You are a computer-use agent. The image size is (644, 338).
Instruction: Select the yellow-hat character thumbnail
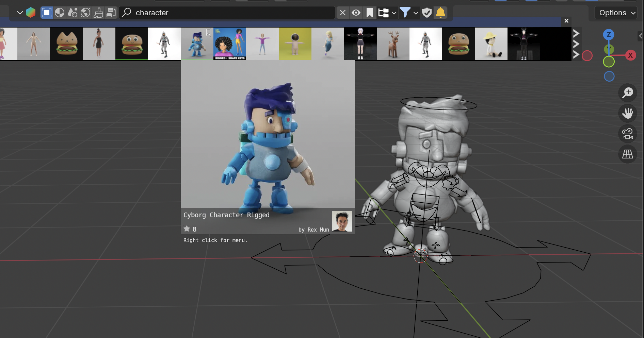coord(491,44)
